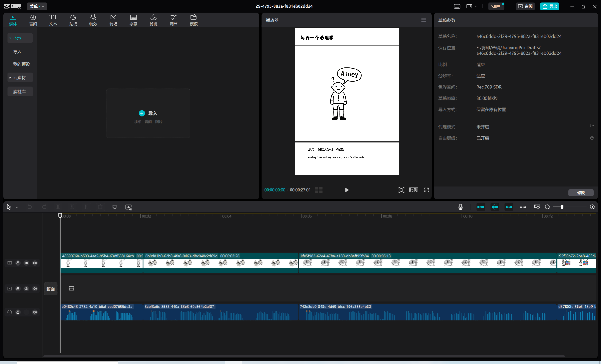Hide the main cover track

pyautogui.click(x=26, y=289)
